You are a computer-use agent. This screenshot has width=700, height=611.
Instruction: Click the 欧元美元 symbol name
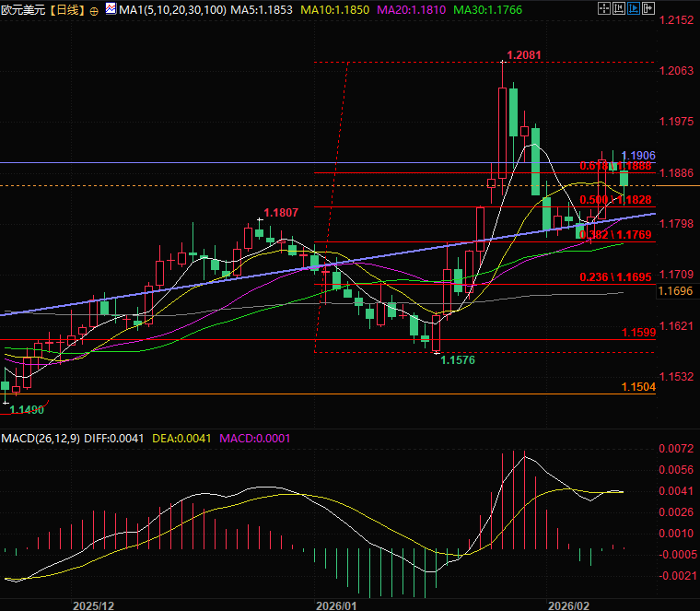(22, 10)
